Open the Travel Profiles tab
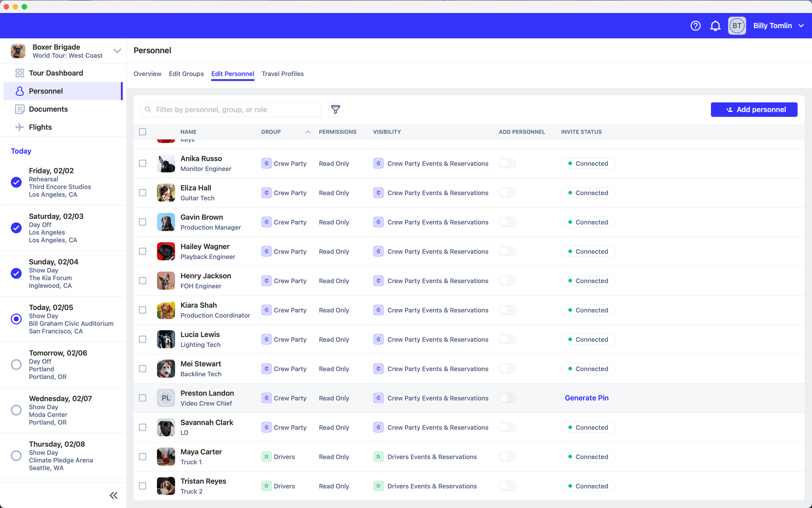 [x=283, y=74]
